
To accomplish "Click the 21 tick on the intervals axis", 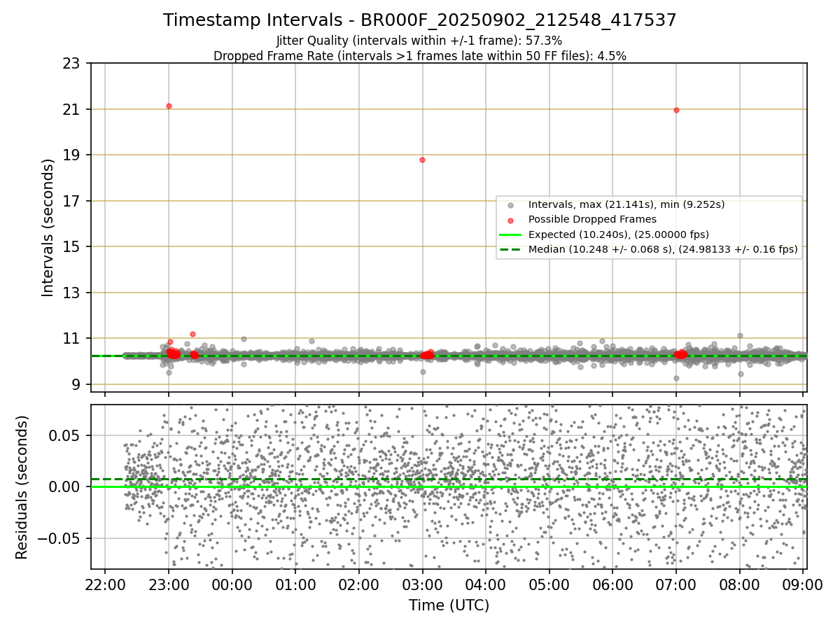I will click(72, 109).
